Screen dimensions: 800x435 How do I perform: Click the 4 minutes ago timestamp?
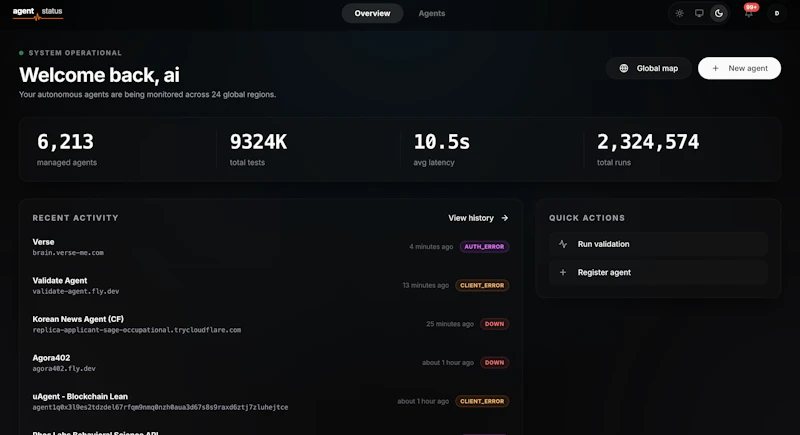click(431, 246)
